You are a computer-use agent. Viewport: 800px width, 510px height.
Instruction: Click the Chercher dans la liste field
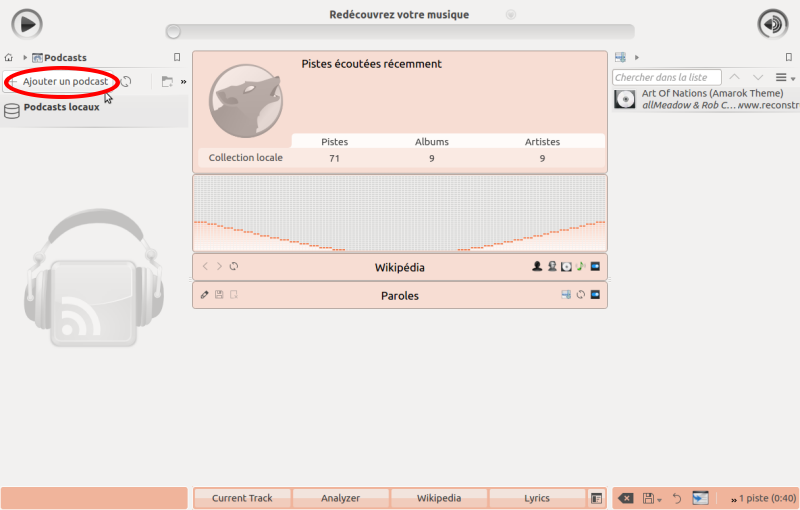(x=667, y=78)
